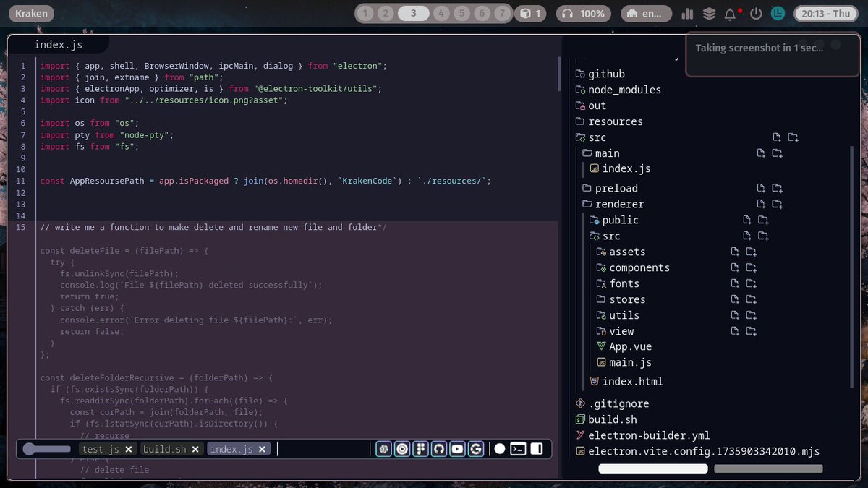This screenshot has width=868, height=488.
Task: Open the headphones volume 100% indicator
Action: point(584,13)
